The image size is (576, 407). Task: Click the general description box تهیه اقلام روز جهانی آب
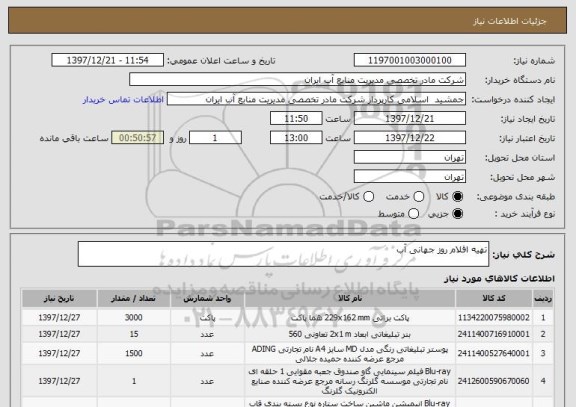point(283,254)
